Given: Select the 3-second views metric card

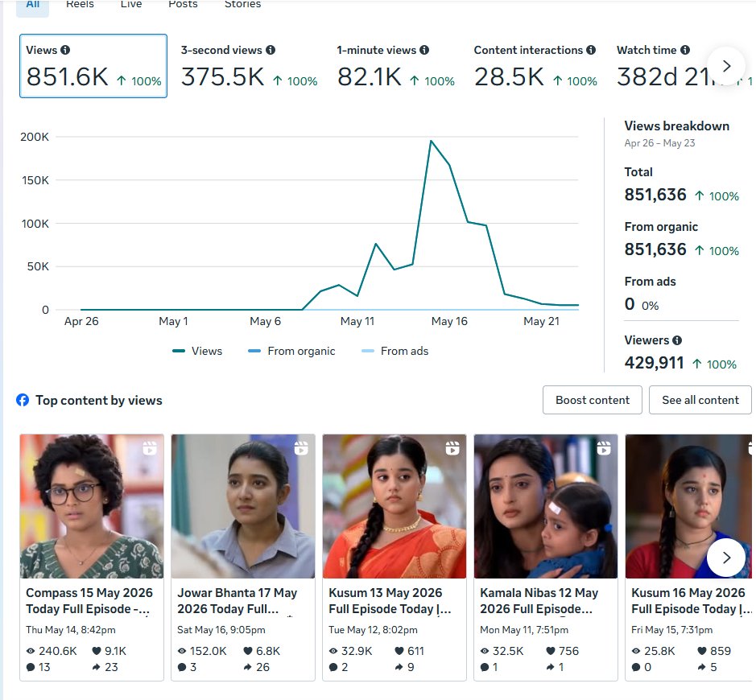Looking at the screenshot, I should (250, 66).
